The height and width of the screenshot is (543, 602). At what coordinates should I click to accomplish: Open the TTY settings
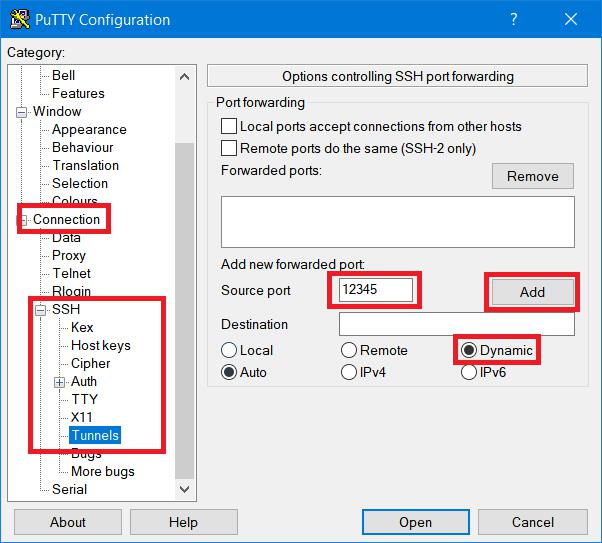coord(84,399)
